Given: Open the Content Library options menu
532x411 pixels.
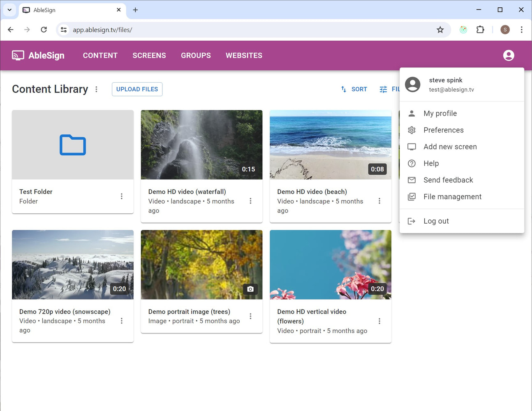Looking at the screenshot, I should click(x=96, y=89).
